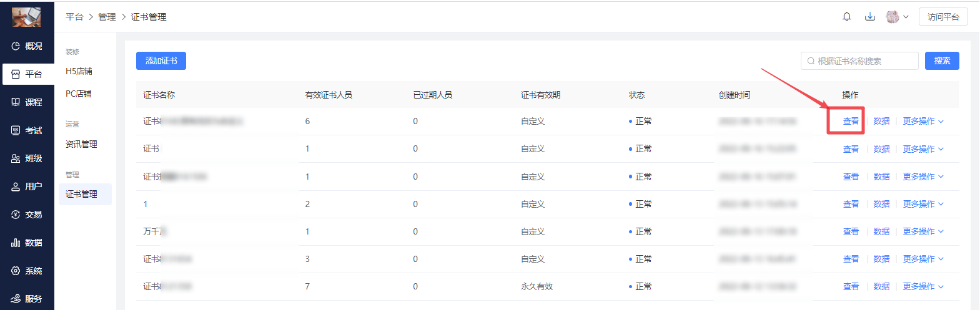
Task: Click the 已过期人员 column header
Action: 432,95
